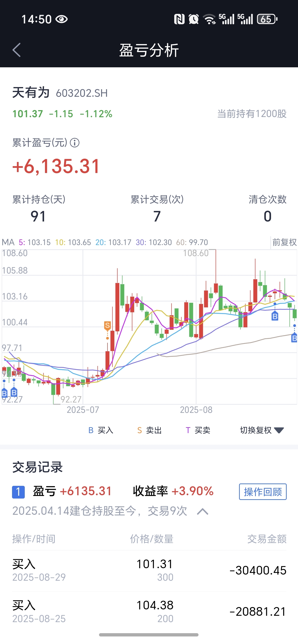Open the cumulative profit info icon
The height and width of the screenshot is (644, 298).
pos(75,143)
